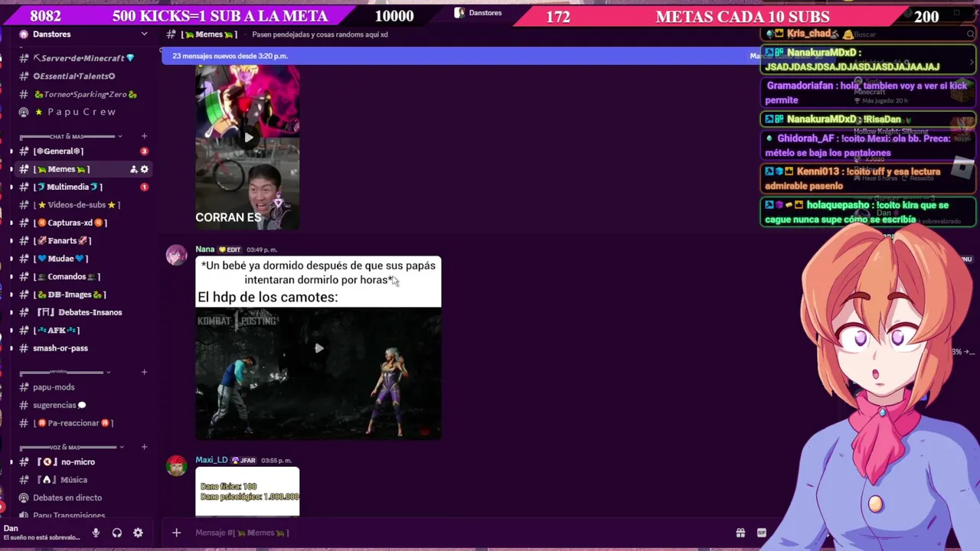This screenshot has width=980, height=551.
Task: Click the plus attachment button in message bar
Action: 176,533
